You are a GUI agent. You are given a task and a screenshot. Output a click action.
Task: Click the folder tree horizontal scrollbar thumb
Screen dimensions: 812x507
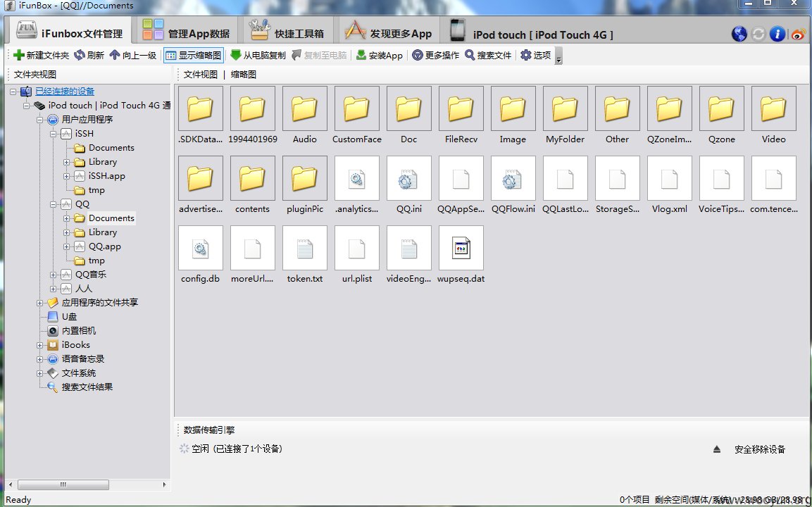[63, 484]
